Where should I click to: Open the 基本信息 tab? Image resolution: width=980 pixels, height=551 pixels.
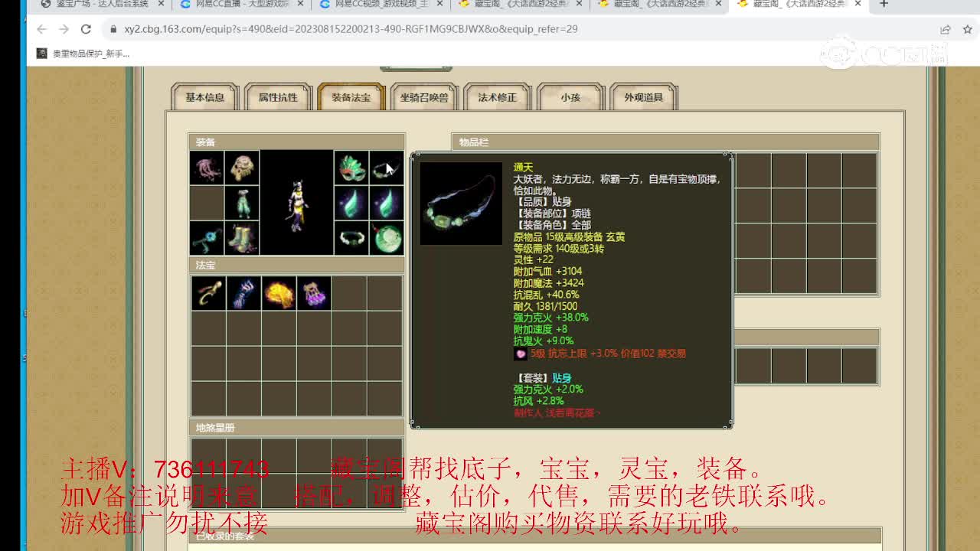(x=205, y=97)
